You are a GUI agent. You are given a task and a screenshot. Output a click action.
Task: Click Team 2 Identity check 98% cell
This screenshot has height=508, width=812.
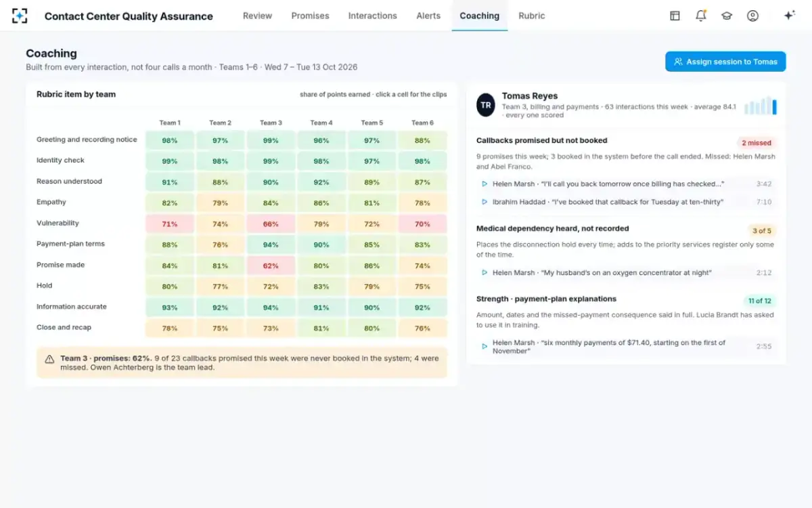[x=220, y=161]
